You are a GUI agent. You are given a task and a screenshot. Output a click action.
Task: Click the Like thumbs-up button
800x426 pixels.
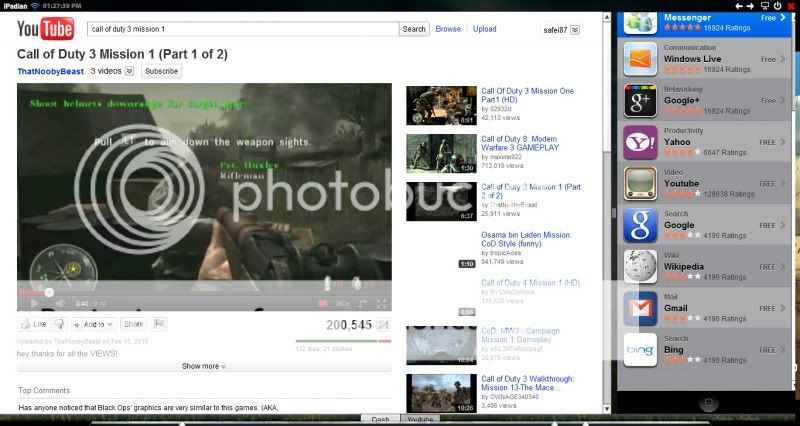(33, 324)
